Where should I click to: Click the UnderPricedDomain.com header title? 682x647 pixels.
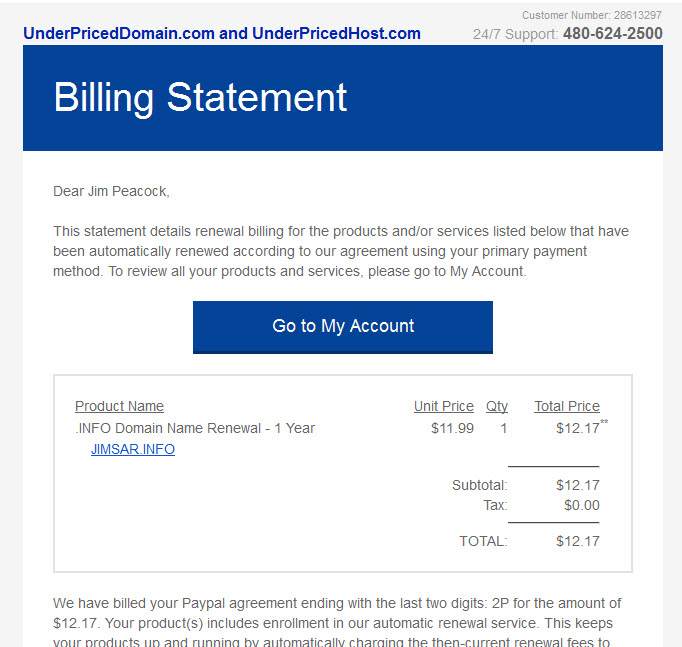click(222, 33)
